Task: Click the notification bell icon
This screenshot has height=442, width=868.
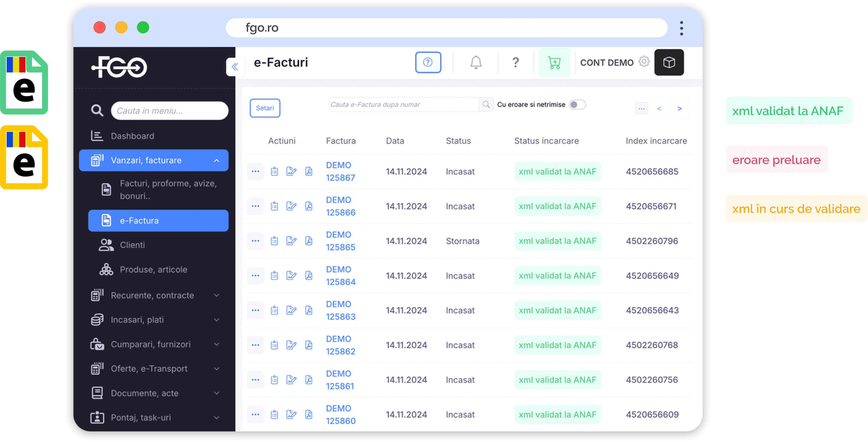Action: [x=476, y=63]
